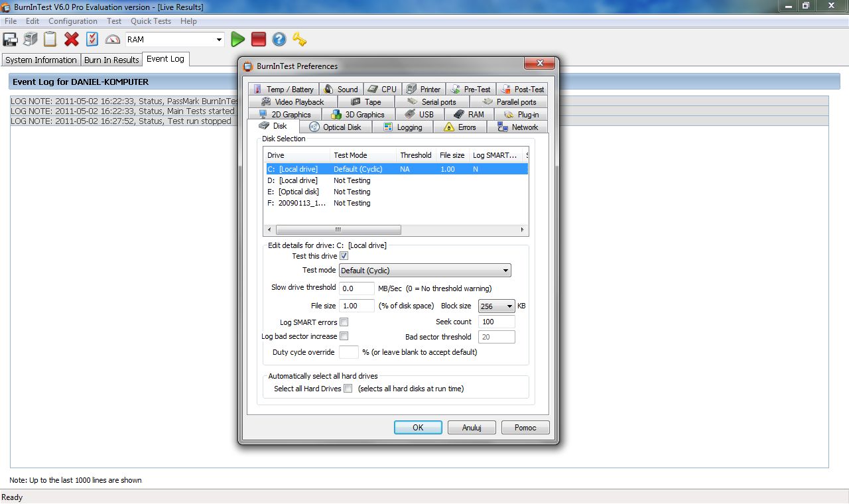Open the Logging tab
This screenshot has width=849, height=504.
(x=403, y=127)
